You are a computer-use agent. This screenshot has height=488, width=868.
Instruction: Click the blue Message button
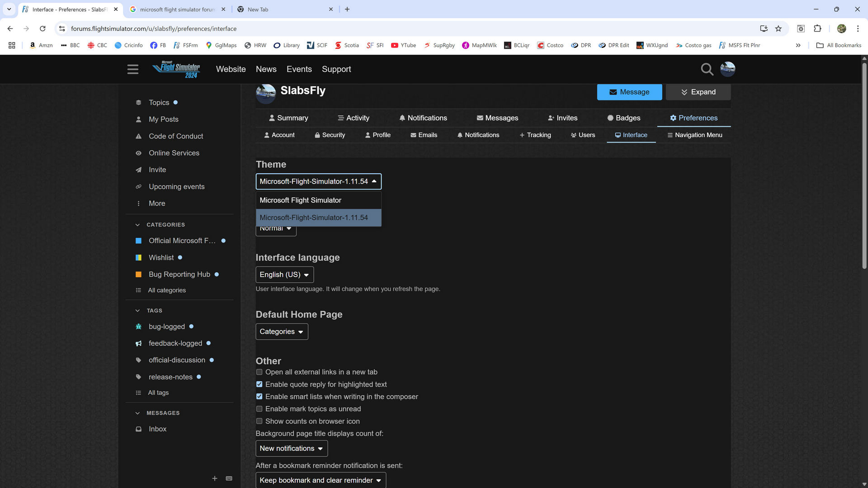point(629,92)
